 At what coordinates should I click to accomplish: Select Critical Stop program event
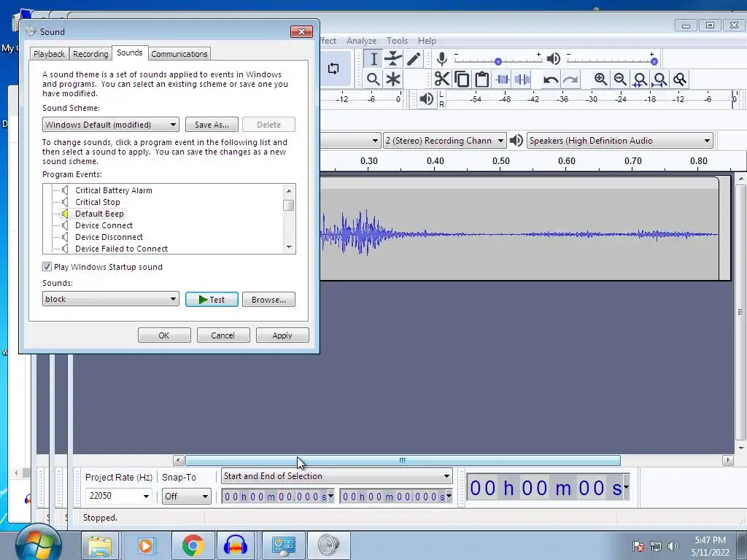tap(98, 202)
